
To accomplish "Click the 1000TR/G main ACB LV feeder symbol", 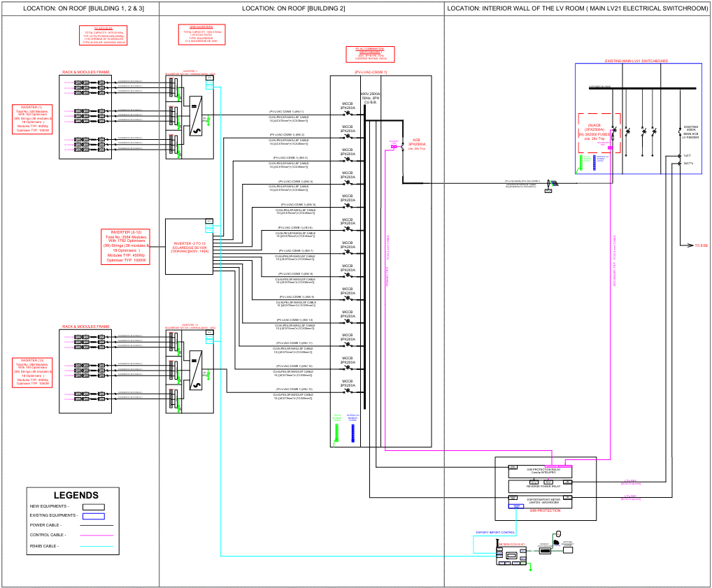I will tap(681, 131).
